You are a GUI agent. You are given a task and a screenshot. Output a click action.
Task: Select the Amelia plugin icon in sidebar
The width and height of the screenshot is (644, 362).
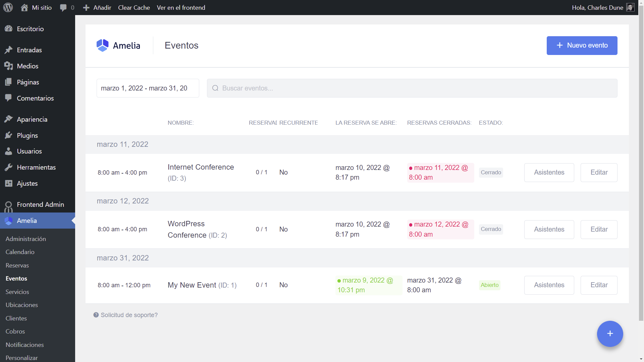point(9,221)
